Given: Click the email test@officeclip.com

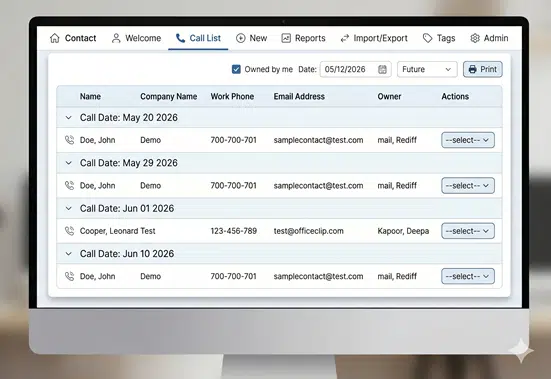Looking at the screenshot, I should coord(309,231).
